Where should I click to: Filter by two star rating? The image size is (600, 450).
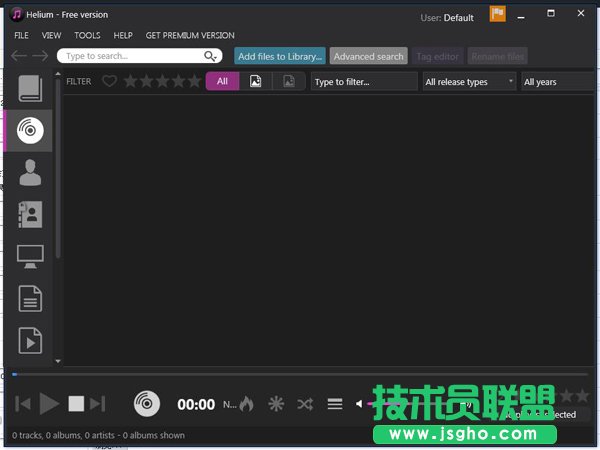(x=147, y=81)
